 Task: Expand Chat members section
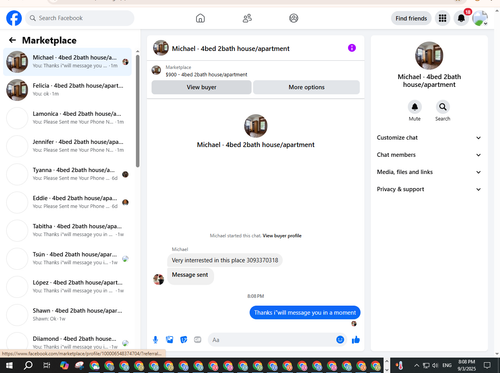click(429, 155)
